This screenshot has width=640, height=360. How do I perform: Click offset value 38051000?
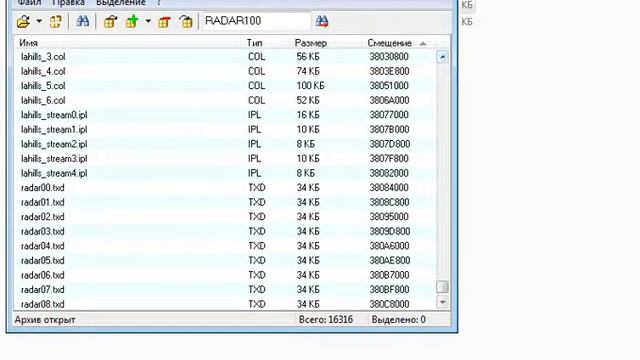389,86
